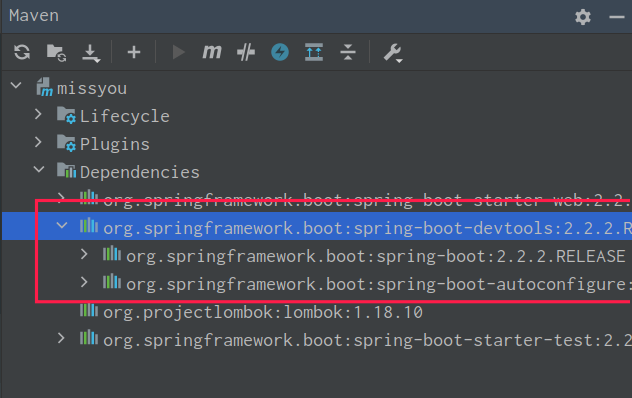Download sources and documentation icon
The image size is (632, 398).
(x=91, y=53)
